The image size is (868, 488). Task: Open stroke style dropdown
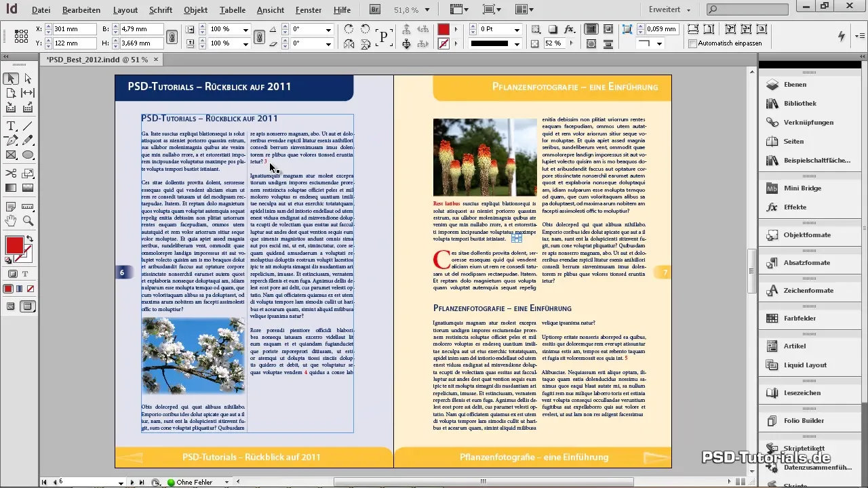point(517,43)
